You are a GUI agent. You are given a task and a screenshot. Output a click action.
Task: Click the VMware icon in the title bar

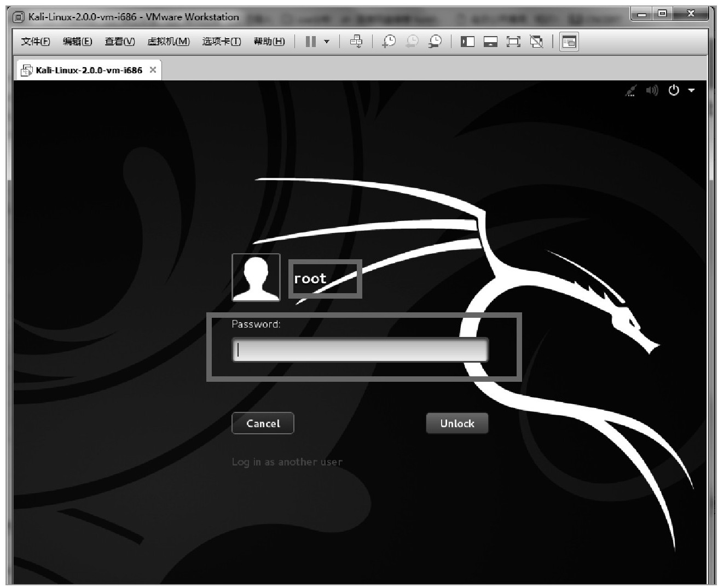[19, 17]
